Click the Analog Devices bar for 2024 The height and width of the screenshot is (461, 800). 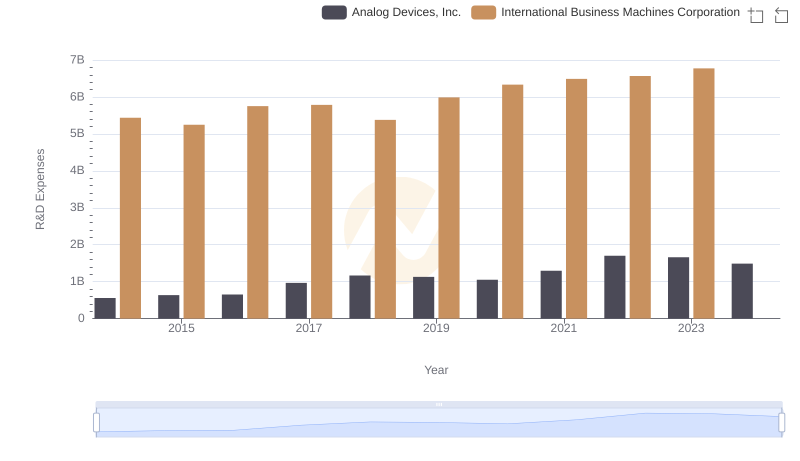[742, 291]
